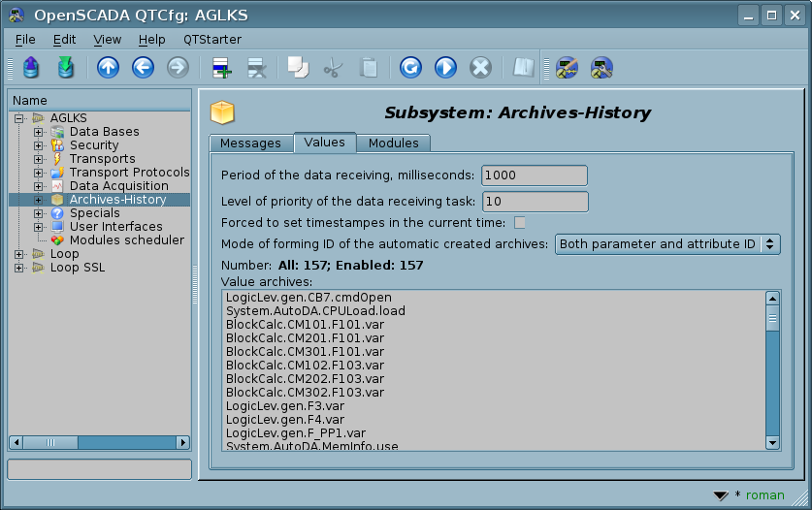Expand the Loop SSL station node
The width and height of the screenshot is (812, 510).
coord(19,268)
